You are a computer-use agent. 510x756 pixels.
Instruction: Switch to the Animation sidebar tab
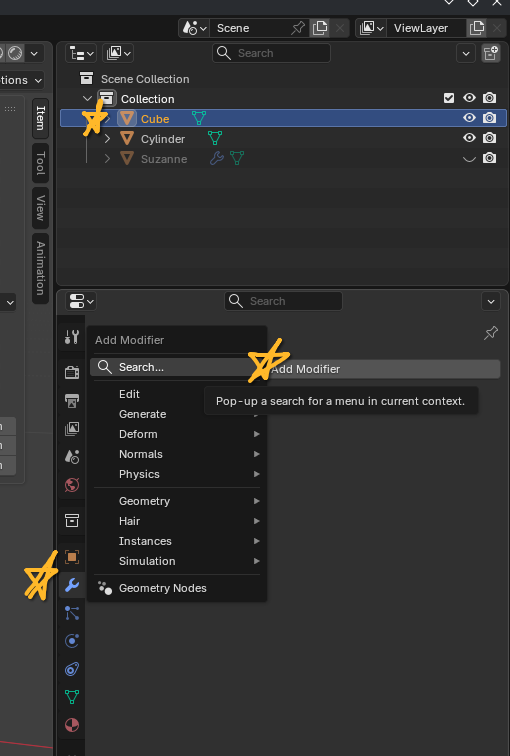40,269
